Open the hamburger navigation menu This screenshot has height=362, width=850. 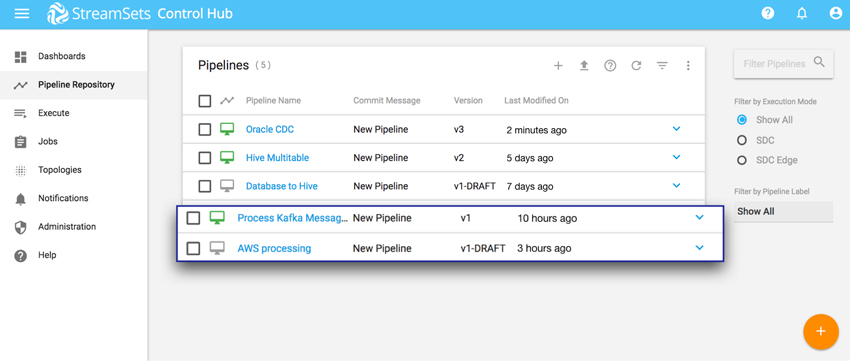pyautogui.click(x=22, y=14)
